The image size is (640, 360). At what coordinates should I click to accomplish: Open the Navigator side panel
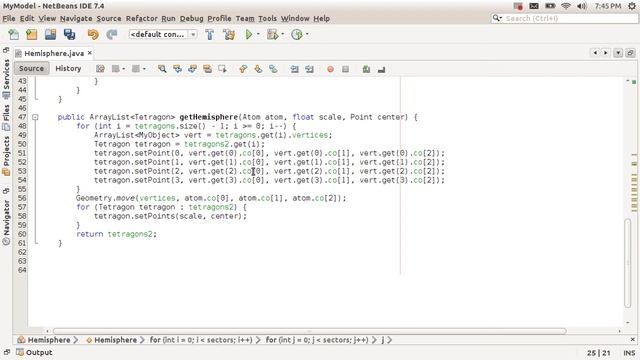click(x=6, y=222)
